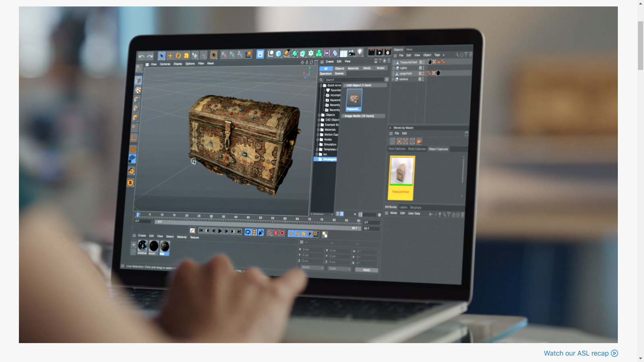
Task: Add a Light object from the toolbar
Action: click(x=360, y=52)
